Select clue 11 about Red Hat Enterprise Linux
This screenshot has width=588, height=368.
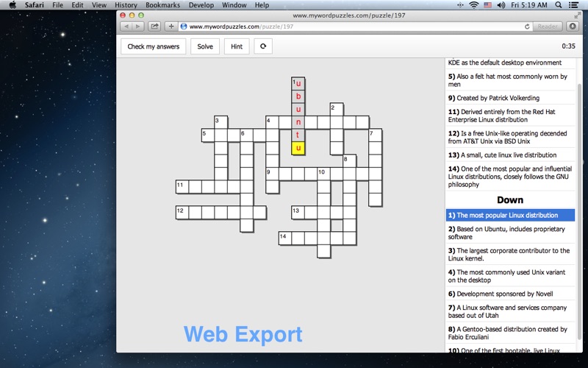pyautogui.click(x=510, y=116)
